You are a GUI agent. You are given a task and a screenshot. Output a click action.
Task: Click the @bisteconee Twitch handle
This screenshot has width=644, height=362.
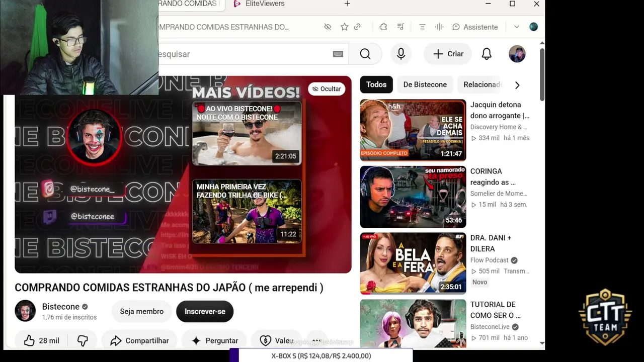point(93,217)
